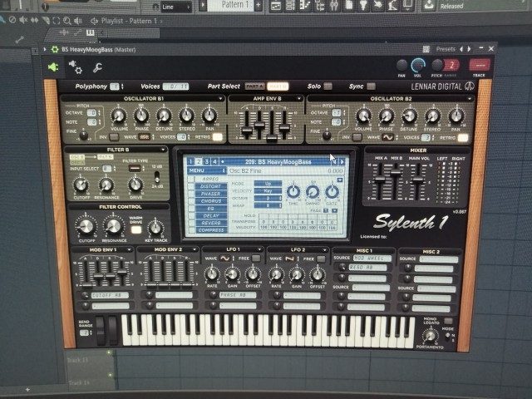Click the wrench icon in the plugin wrapper
This screenshot has width=532, height=399.
[x=98, y=67]
